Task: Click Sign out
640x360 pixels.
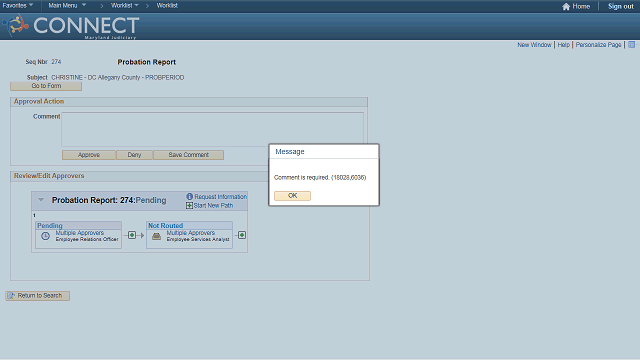Action: pyautogui.click(x=620, y=6)
